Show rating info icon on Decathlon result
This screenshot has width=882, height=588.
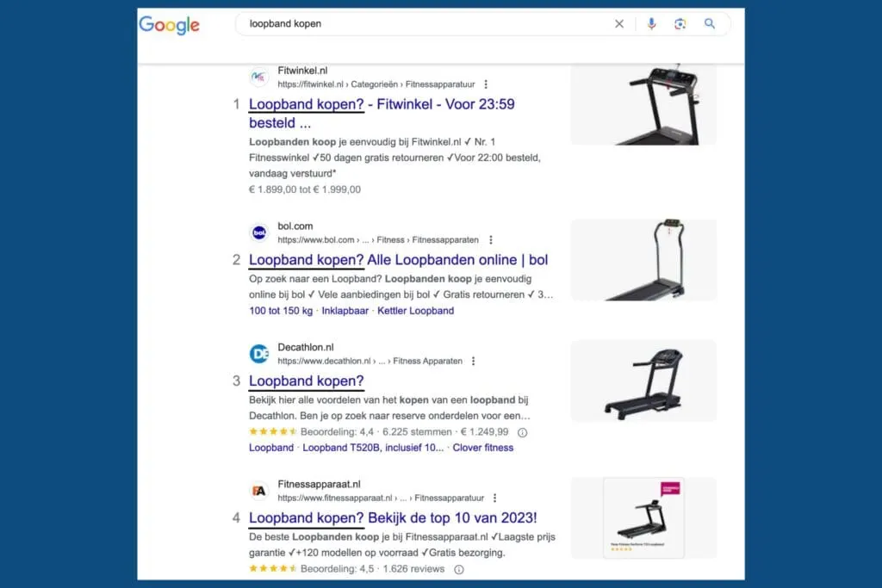[522, 432]
